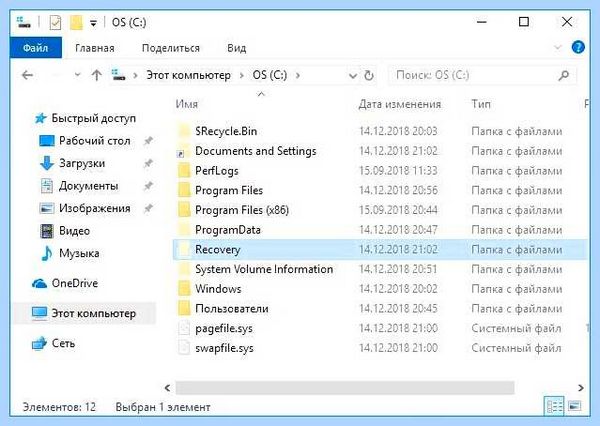
Task: Select the Пользователи folder icon
Action: coord(184,308)
